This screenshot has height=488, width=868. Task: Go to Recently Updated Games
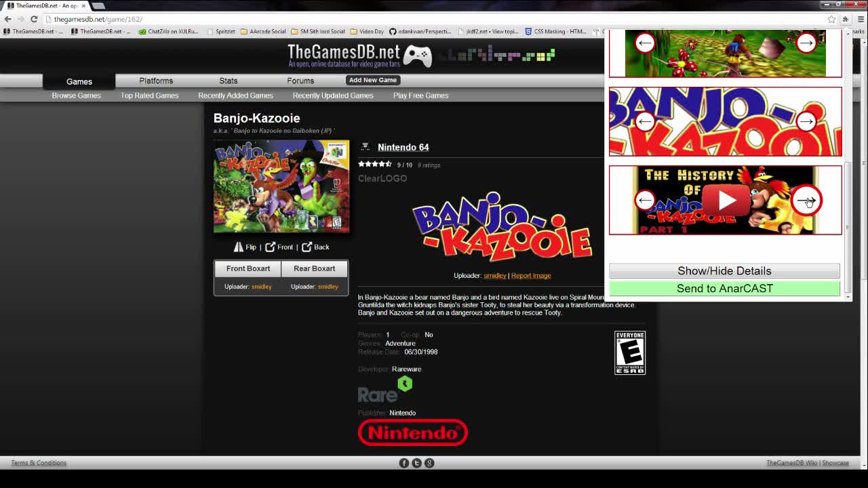(x=333, y=96)
